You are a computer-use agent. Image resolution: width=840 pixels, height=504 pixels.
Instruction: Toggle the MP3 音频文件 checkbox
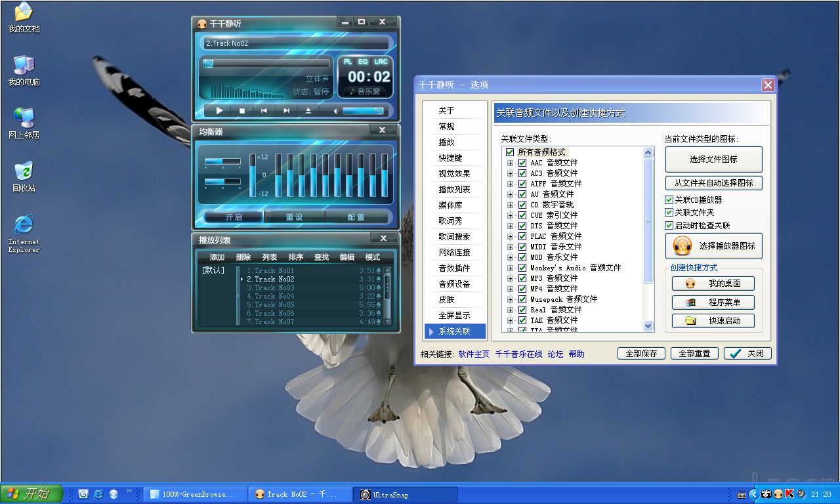pyautogui.click(x=522, y=278)
